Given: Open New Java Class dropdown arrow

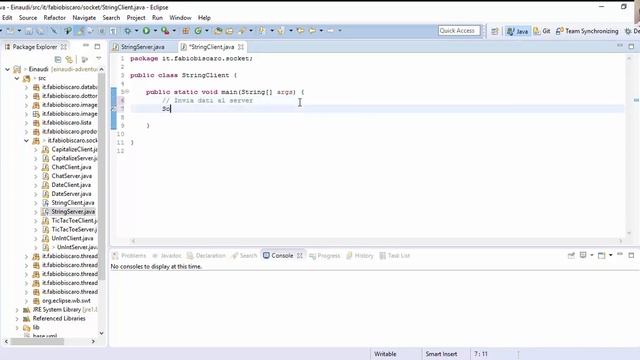Looking at the screenshot, I should tap(207, 31).
